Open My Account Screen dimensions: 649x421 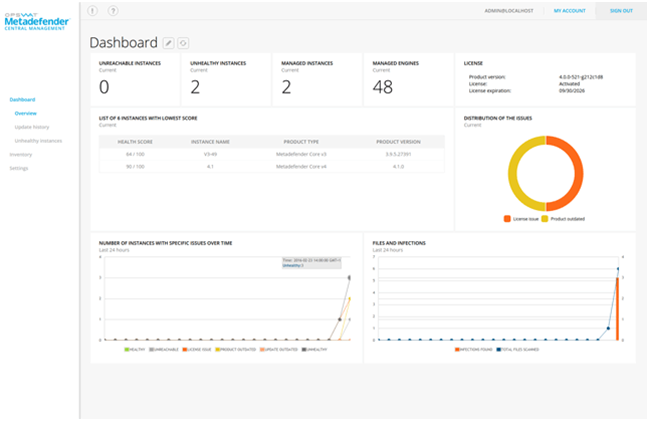pos(570,11)
